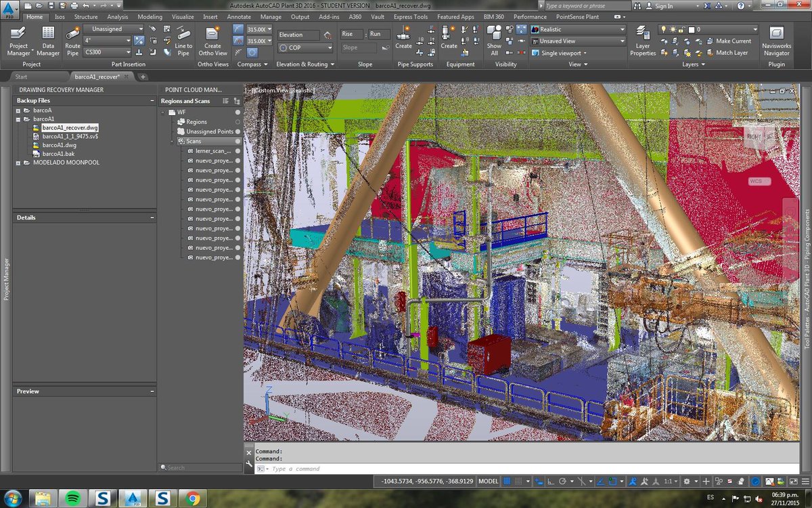Open the 4" pipe size dropdown
The height and width of the screenshot is (508, 812).
pos(107,41)
